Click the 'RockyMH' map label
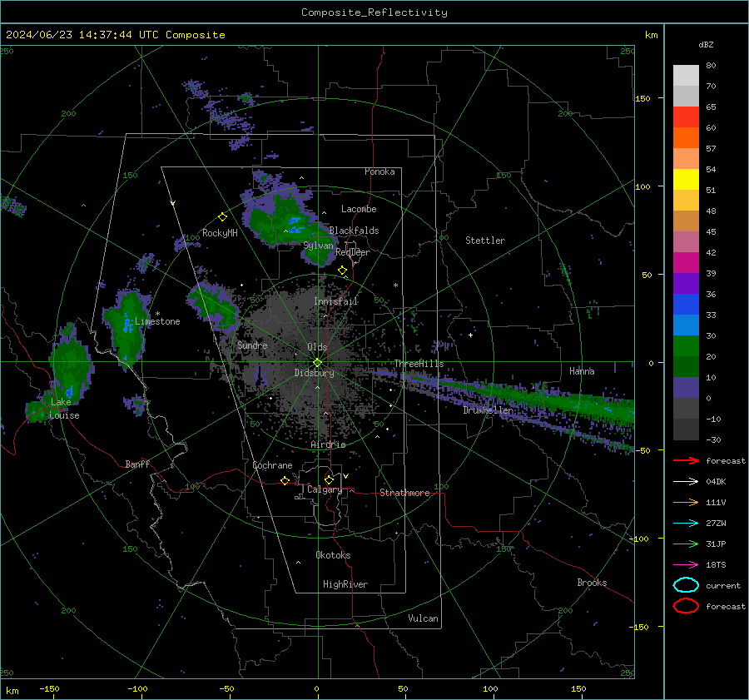Viewport: 749px width, 700px height. tap(220, 233)
